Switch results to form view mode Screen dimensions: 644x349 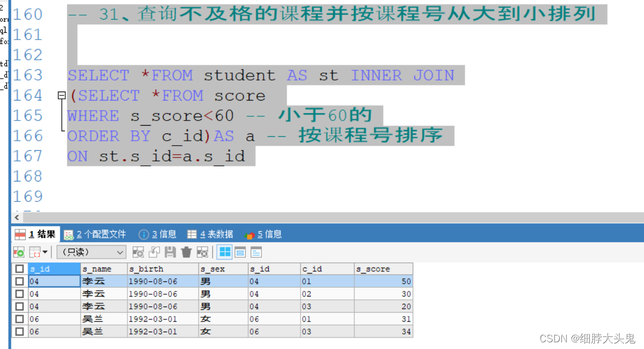pyautogui.click(x=240, y=252)
